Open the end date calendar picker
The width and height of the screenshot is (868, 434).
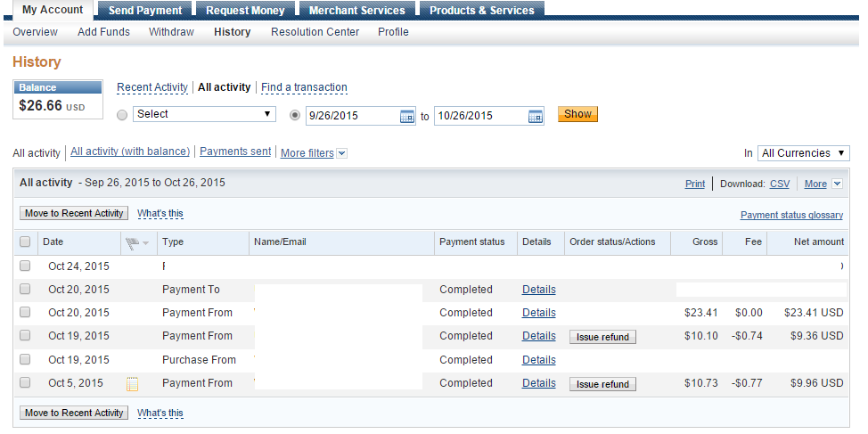pos(536,116)
